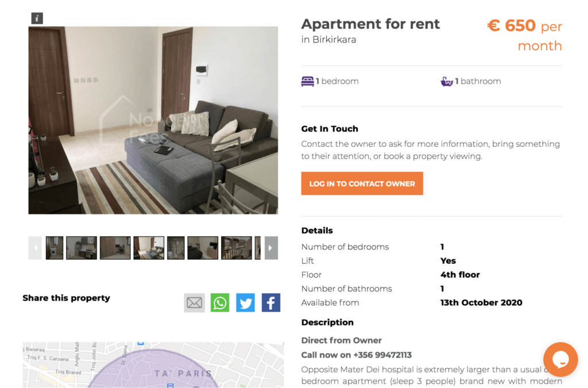Share property on Twitter
Screen dimensions: 588x388
click(245, 302)
